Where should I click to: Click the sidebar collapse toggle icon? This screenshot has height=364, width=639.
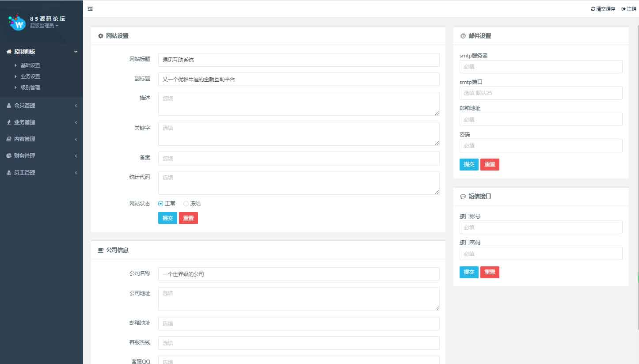click(x=90, y=9)
